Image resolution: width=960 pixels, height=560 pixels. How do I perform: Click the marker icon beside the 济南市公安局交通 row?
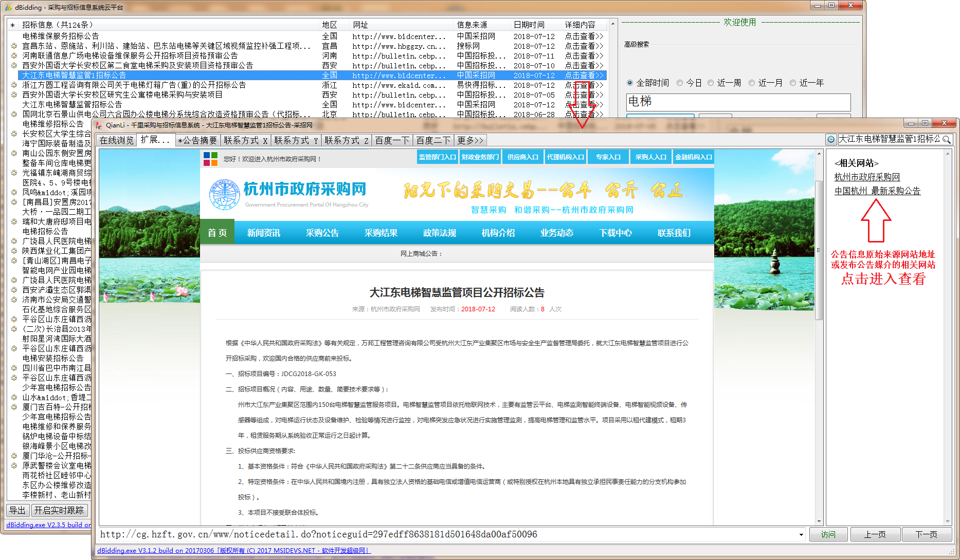pyautogui.click(x=14, y=300)
